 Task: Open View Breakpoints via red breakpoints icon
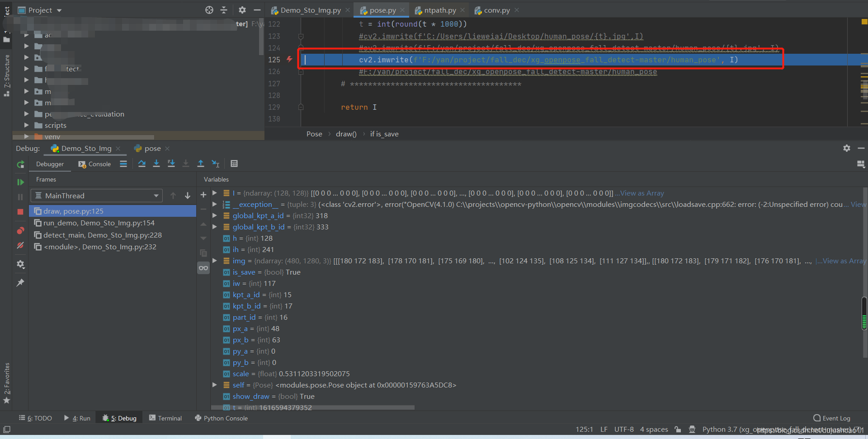point(21,230)
